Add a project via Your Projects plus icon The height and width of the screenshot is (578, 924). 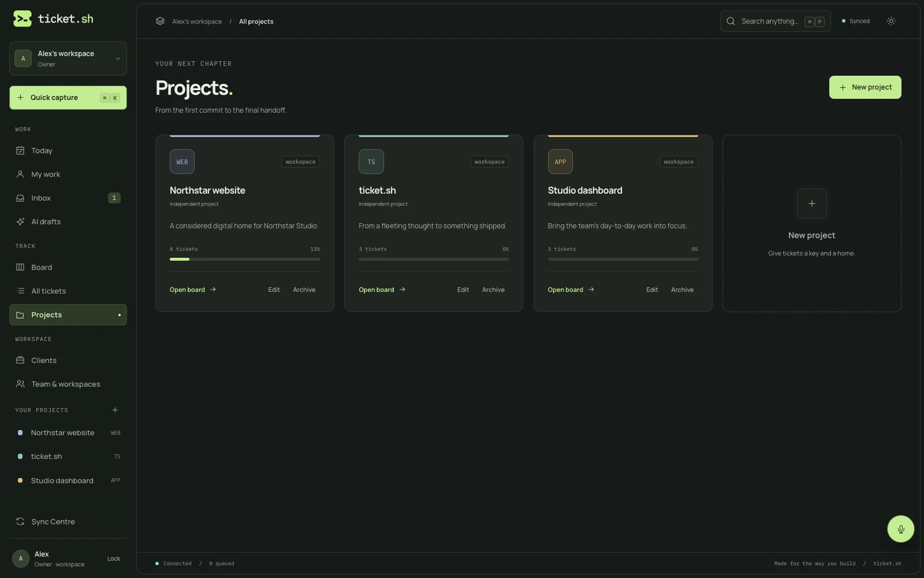pyautogui.click(x=115, y=410)
